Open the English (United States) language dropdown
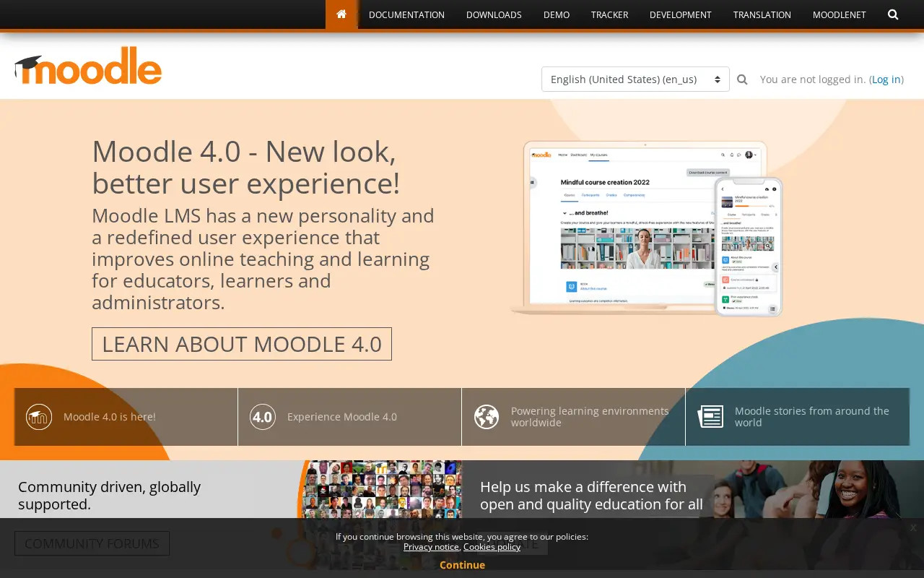 [x=635, y=79]
